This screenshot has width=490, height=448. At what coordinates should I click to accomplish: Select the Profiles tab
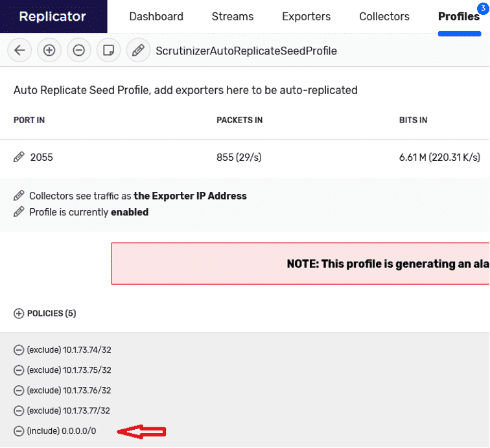point(459,16)
